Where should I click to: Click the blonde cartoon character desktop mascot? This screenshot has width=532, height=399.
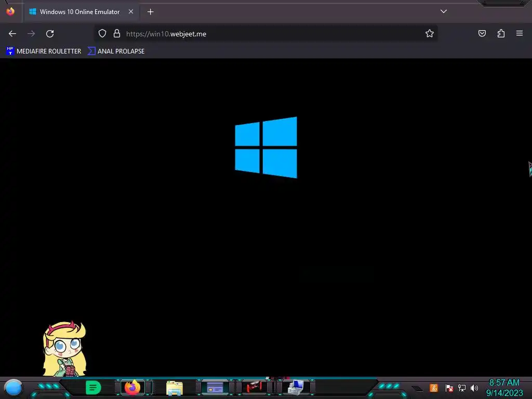(x=64, y=349)
